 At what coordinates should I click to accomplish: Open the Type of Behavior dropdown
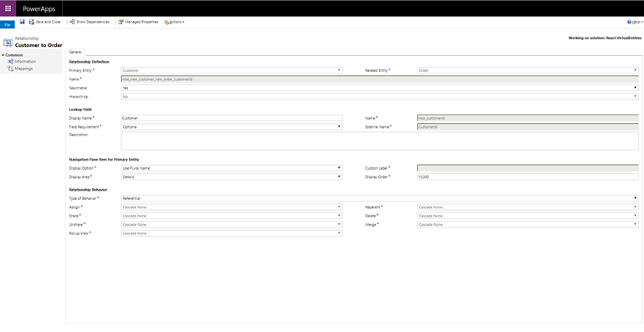tap(380, 198)
